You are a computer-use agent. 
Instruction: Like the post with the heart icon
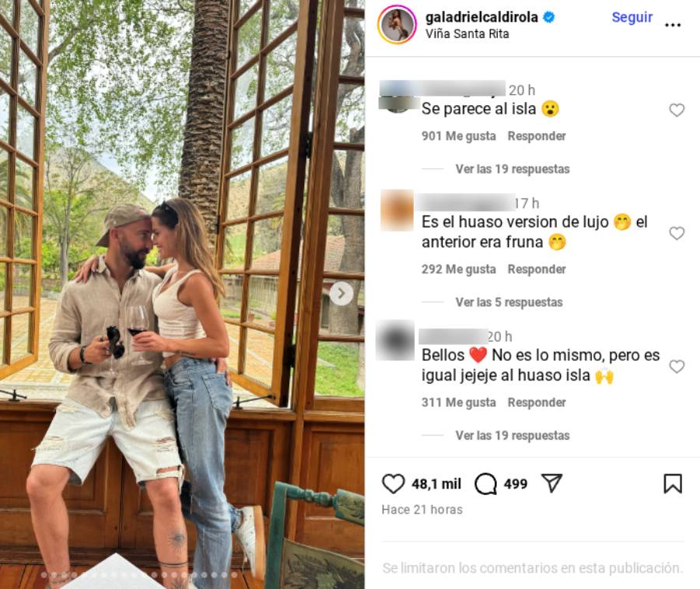394,484
